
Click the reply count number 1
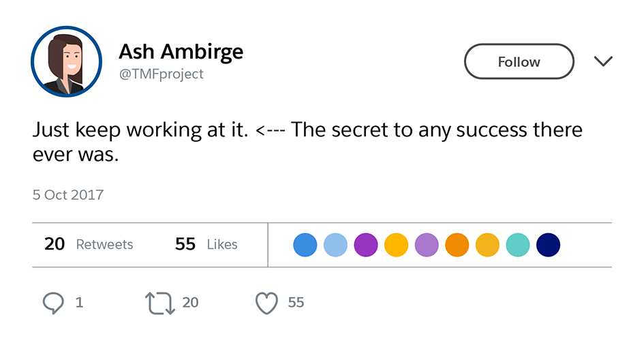(80, 302)
